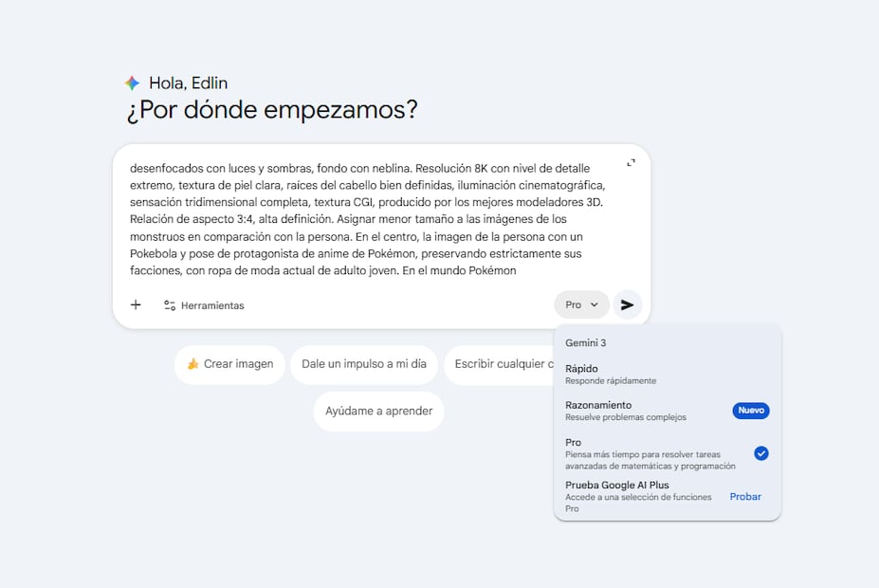Image resolution: width=879 pixels, height=588 pixels.
Task: Click the Ayúdame a aprender chip
Action: [378, 412]
